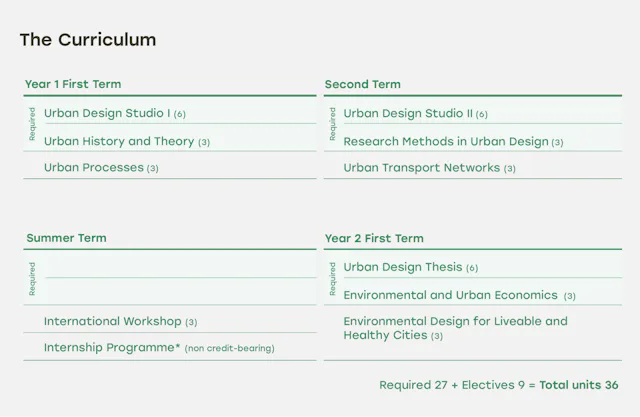
Task: Click Environmental Design for Liveable and Healthy Cities
Action: coord(454,328)
